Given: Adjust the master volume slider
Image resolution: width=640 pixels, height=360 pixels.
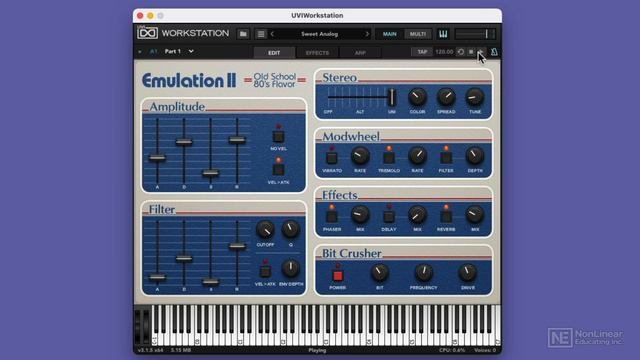Looking at the screenshot, I should coord(476,34).
